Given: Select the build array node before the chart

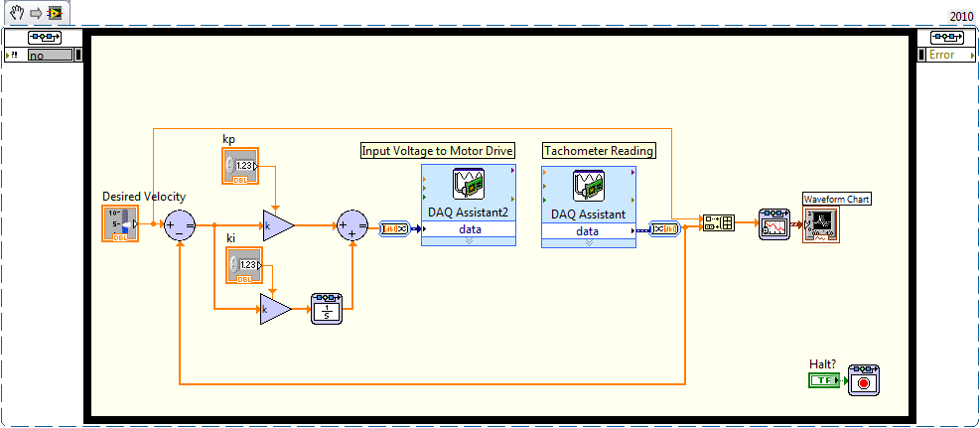Looking at the screenshot, I should [x=717, y=224].
